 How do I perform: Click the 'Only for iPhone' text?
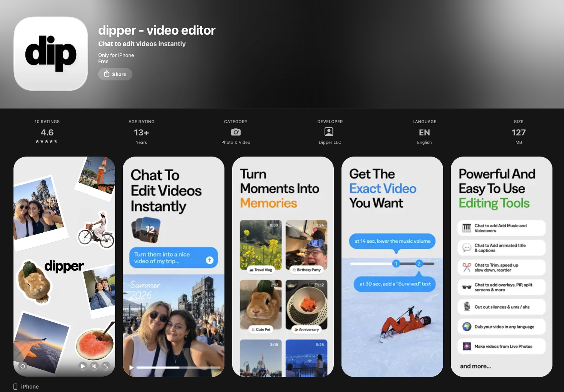116,55
